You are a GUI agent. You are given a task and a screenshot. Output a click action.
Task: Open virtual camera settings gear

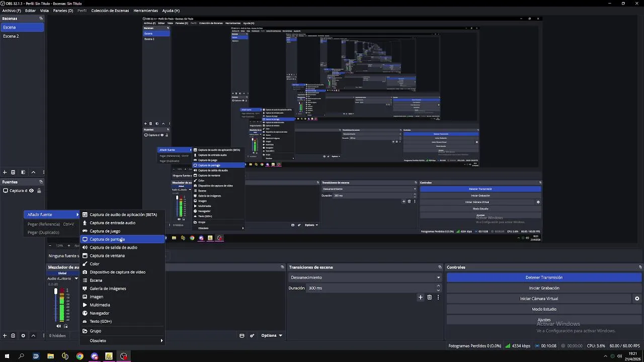point(637,299)
